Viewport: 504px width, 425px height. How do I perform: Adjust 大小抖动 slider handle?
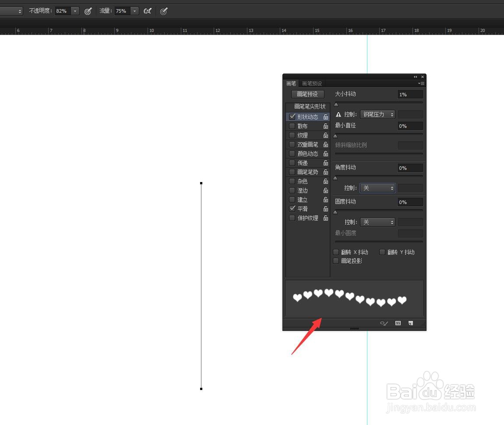click(x=336, y=104)
